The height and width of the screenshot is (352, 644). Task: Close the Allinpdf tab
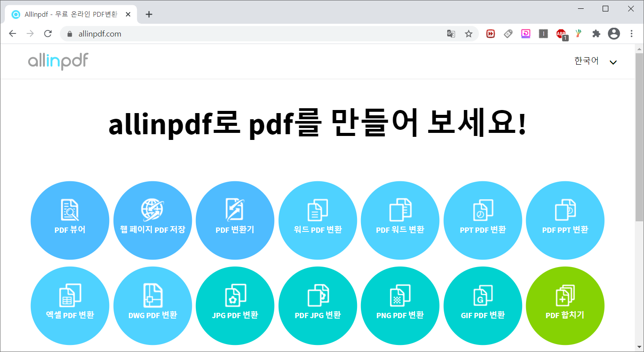coord(128,15)
